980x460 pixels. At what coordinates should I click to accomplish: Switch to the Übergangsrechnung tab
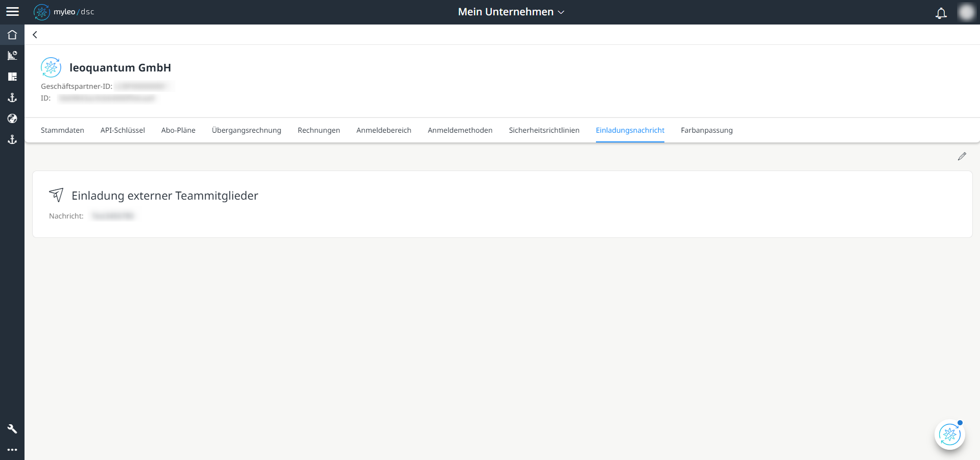pos(247,130)
